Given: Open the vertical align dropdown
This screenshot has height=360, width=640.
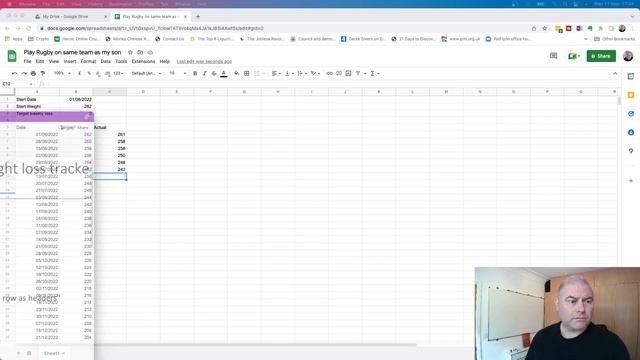Looking at the screenshot, I should (289, 73).
